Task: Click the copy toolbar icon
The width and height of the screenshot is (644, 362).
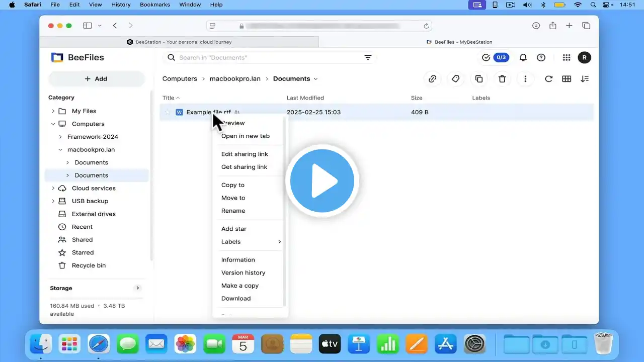Action: [x=479, y=79]
